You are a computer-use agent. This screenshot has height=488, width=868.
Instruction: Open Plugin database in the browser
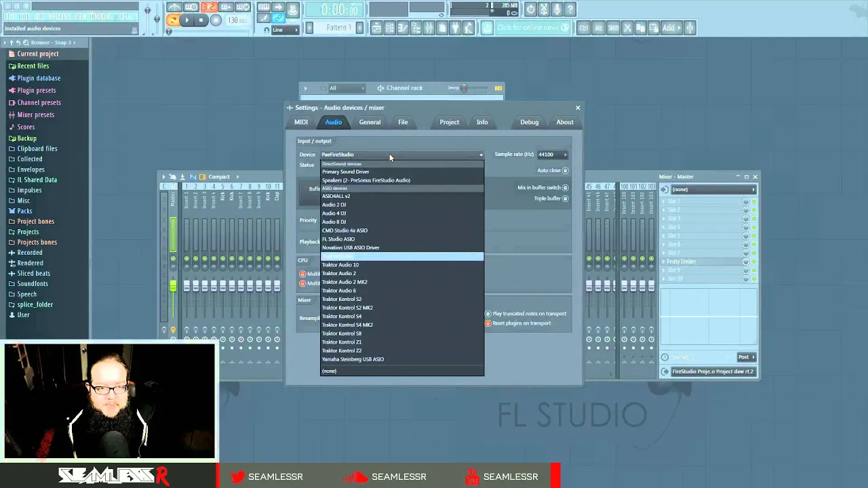[39, 78]
